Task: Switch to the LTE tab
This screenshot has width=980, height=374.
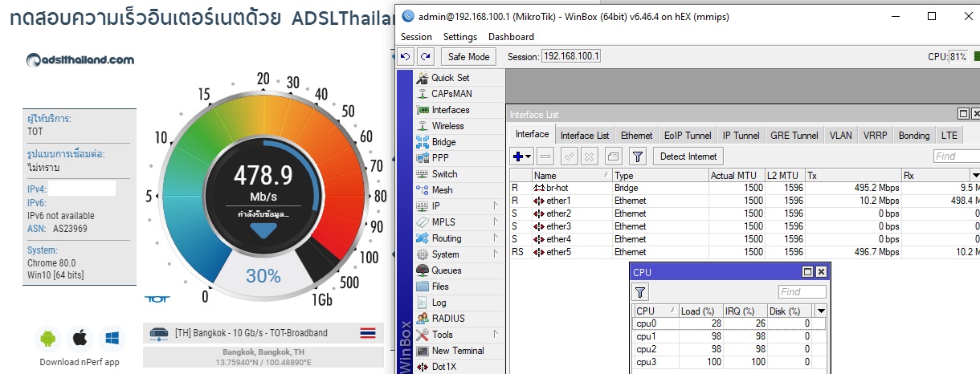Action: pos(949,136)
